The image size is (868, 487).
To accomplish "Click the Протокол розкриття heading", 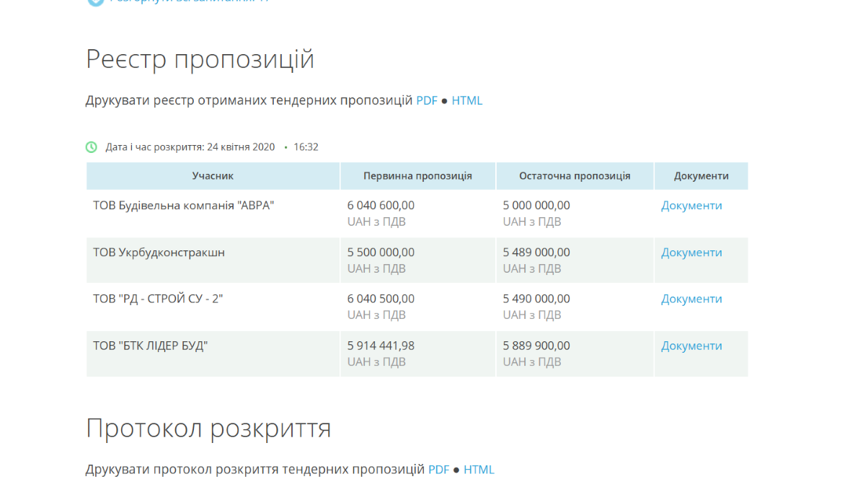I will 208,428.
